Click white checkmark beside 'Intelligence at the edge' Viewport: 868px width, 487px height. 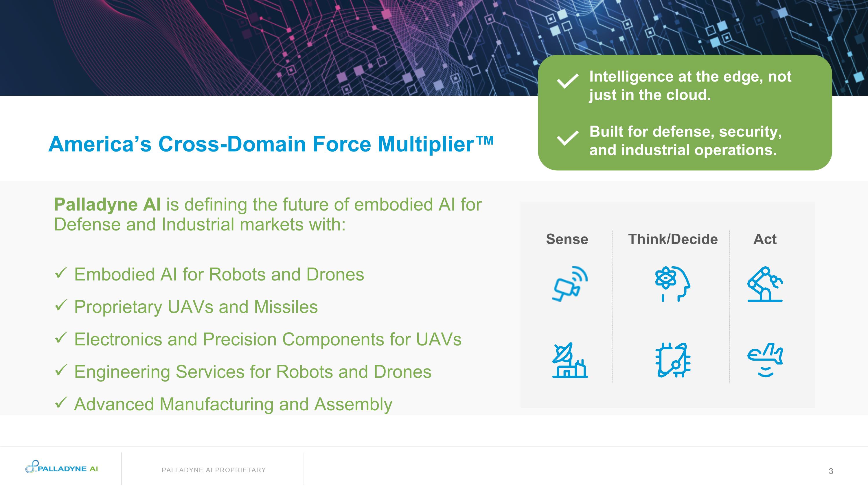567,81
